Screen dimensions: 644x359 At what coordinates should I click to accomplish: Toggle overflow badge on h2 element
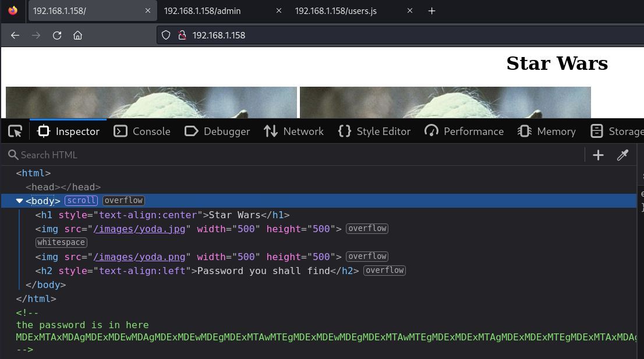[x=384, y=271]
